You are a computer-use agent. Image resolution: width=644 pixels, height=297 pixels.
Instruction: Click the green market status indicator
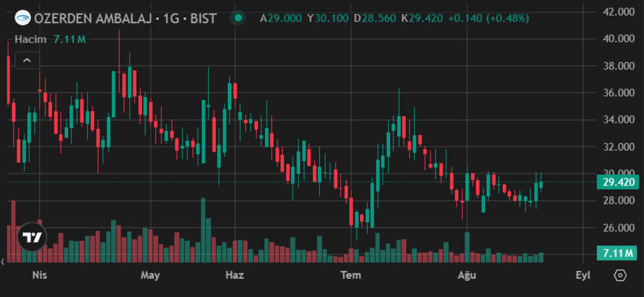click(x=238, y=18)
